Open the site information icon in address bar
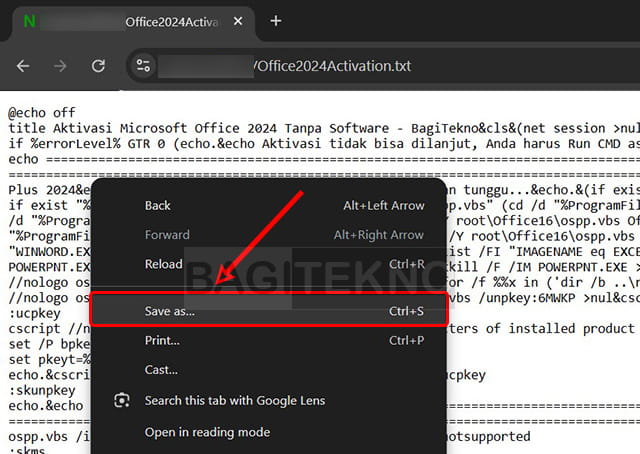This screenshot has height=454, width=640. click(143, 66)
